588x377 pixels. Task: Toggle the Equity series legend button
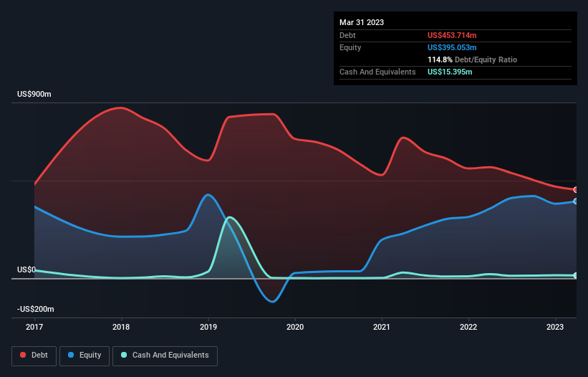pos(85,355)
